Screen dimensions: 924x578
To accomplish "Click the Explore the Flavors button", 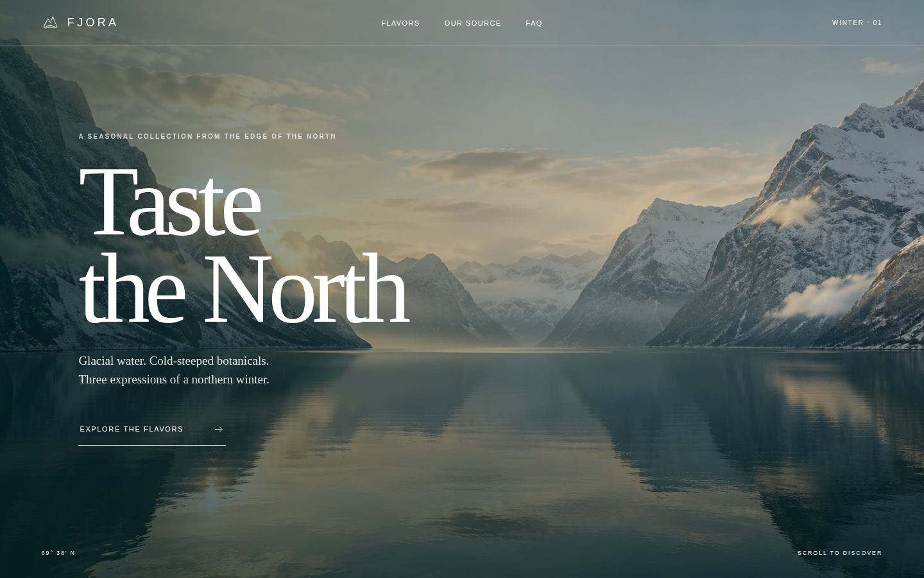I will 152,429.
